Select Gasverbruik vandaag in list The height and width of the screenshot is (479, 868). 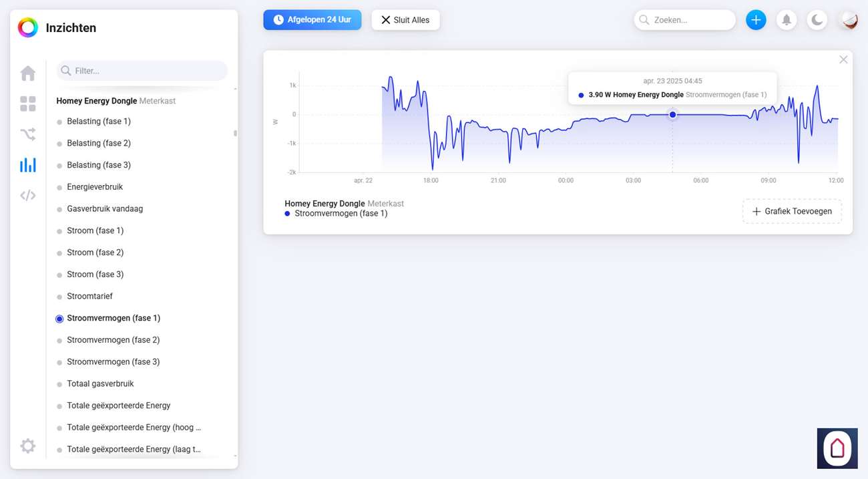[x=104, y=209]
